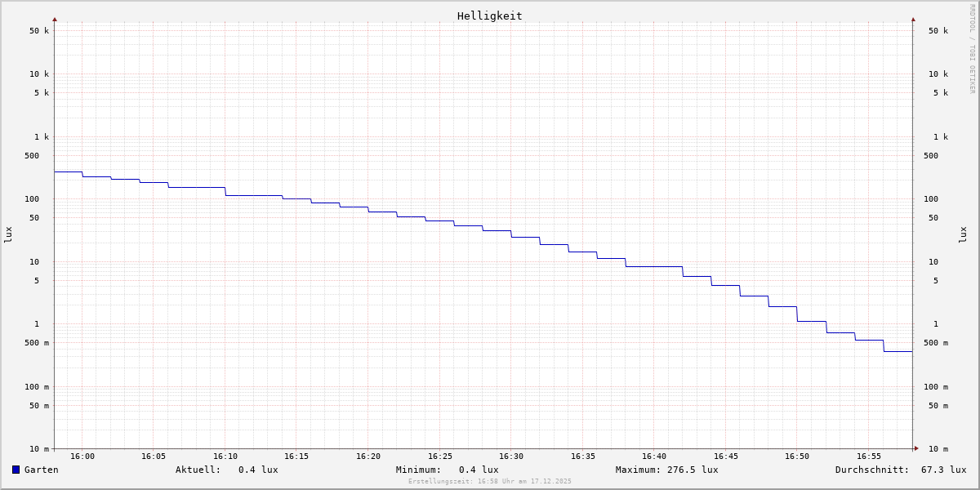Select the Minimum 0.4 lux value
The height and width of the screenshot is (490, 980).
coord(479,470)
